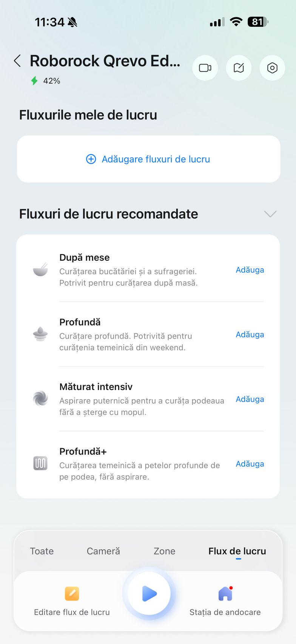Tap the 42% battery charging indicator
This screenshot has width=296, height=644.
46,81
